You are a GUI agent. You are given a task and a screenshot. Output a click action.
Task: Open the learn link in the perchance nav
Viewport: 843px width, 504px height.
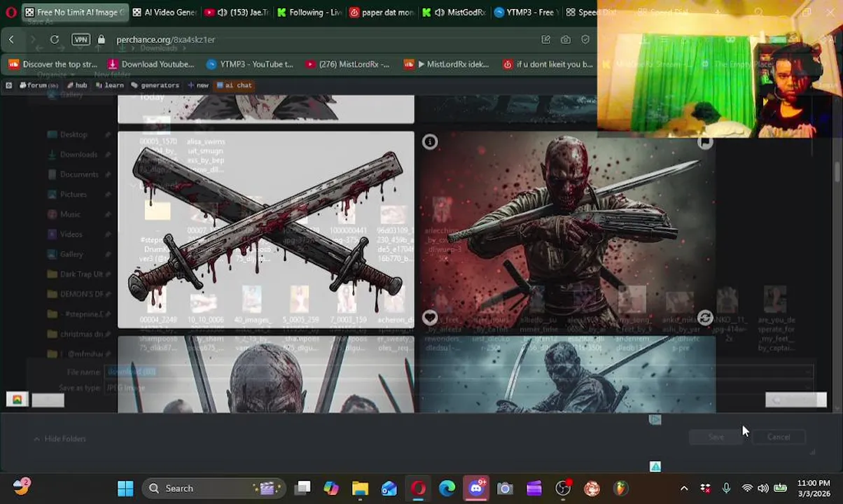coord(109,85)
